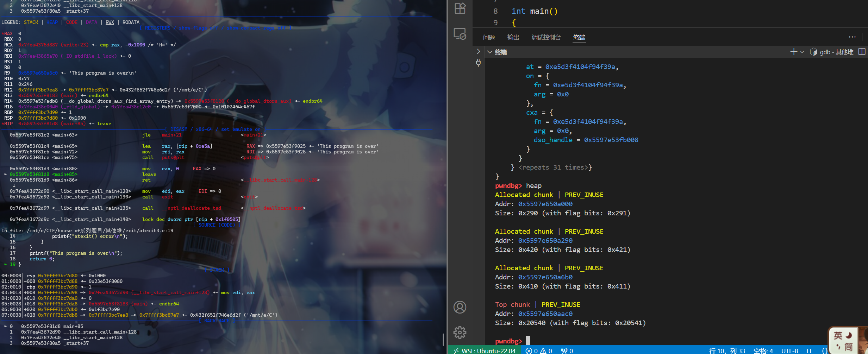Screen dimensions: 868x354
Task: Switch to the 问题 tab
Action: [489, 37]
